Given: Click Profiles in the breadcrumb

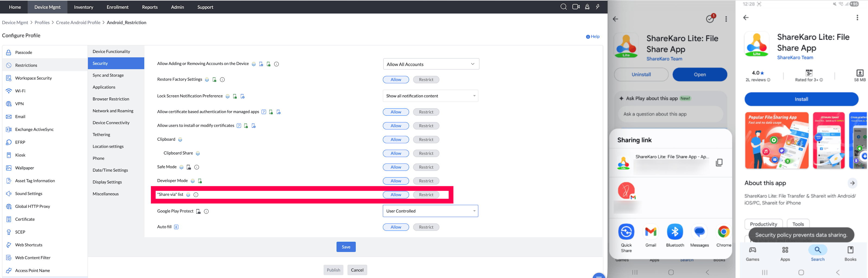Looking at the screenshot, I should (x=42, y=23).
